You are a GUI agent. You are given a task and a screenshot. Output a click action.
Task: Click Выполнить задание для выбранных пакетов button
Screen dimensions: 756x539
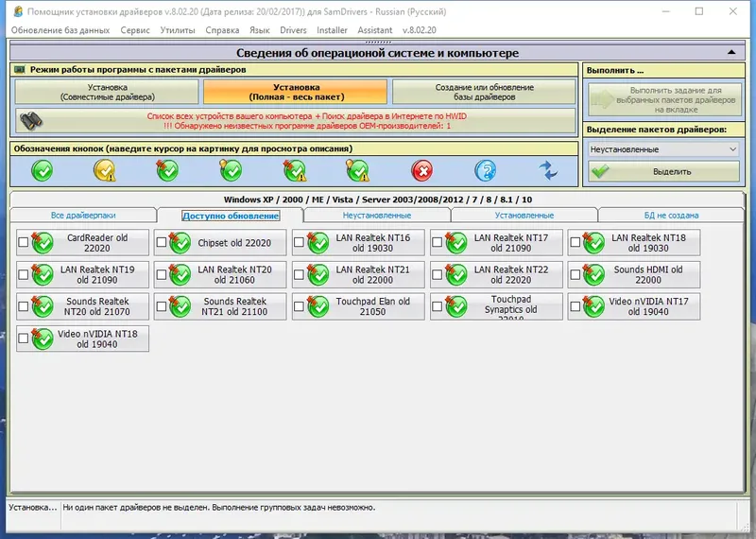click(665, 99)
